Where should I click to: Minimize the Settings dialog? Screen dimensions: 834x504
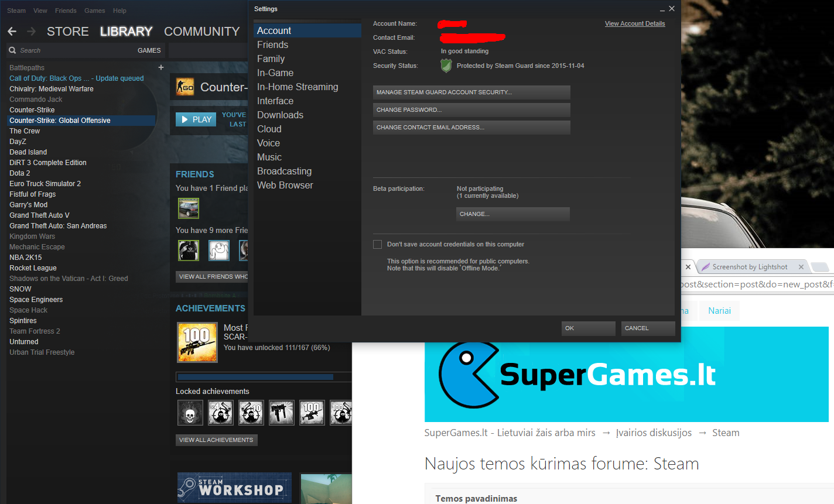point(662,10)
